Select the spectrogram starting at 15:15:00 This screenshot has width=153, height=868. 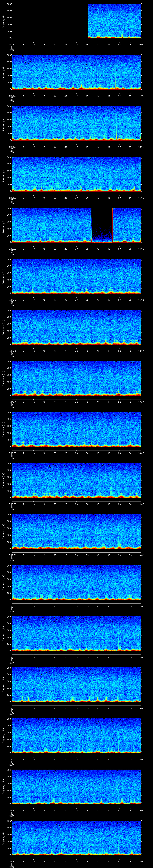click(x=76, y=327)
